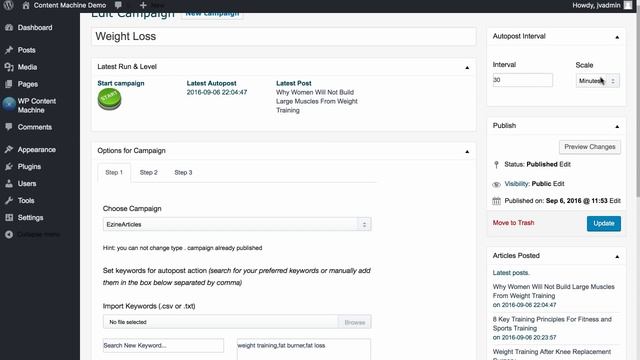Switch to the Step 3 tab
The width and height of the screenshot is (640, 360).
coord(183,173)
